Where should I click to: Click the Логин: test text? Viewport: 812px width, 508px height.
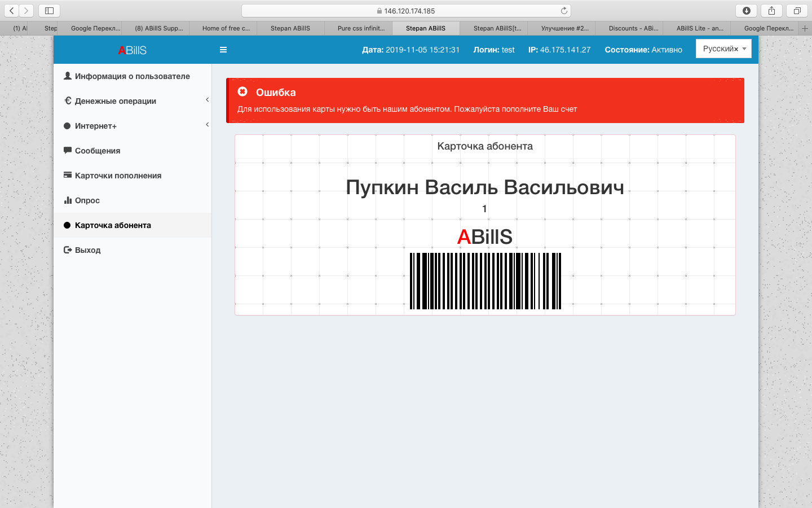coord(494,50)
